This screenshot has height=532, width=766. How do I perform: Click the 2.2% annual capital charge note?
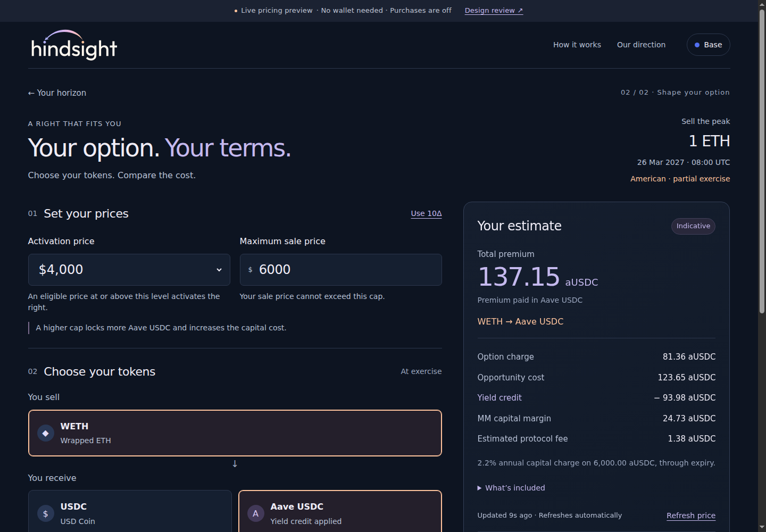[x=596, y=463]
